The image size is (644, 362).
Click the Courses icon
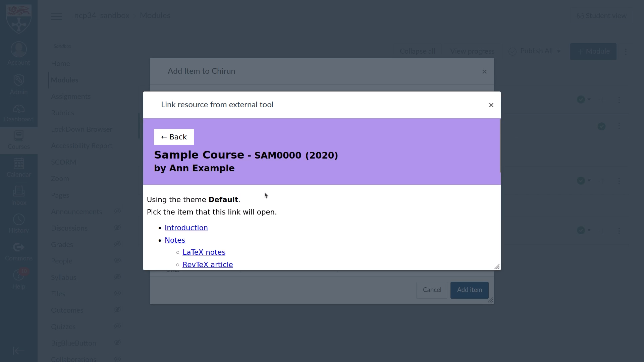(x=18, y=140)
